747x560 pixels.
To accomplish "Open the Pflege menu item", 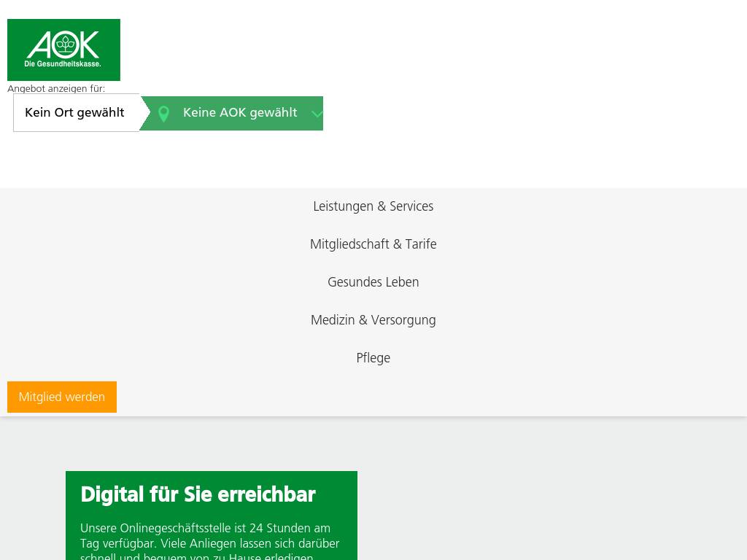I will click(373, 358).
